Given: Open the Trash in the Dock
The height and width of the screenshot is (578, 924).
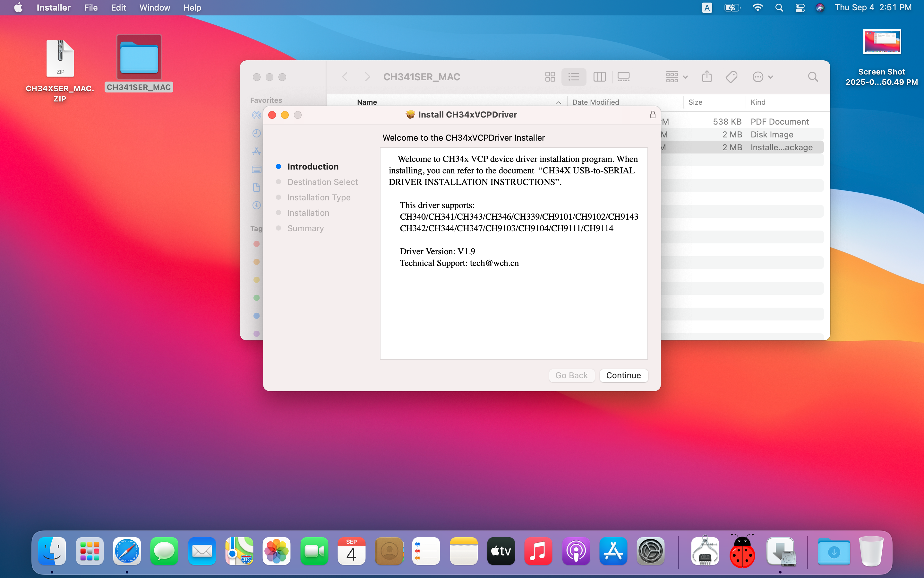Looking at the screenshot, I should point(871,551).
